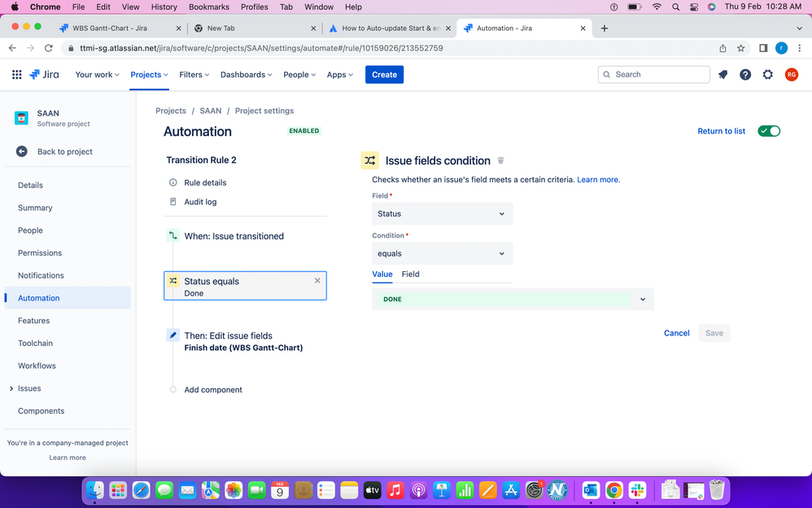Open the Help question mark menu

745,75
